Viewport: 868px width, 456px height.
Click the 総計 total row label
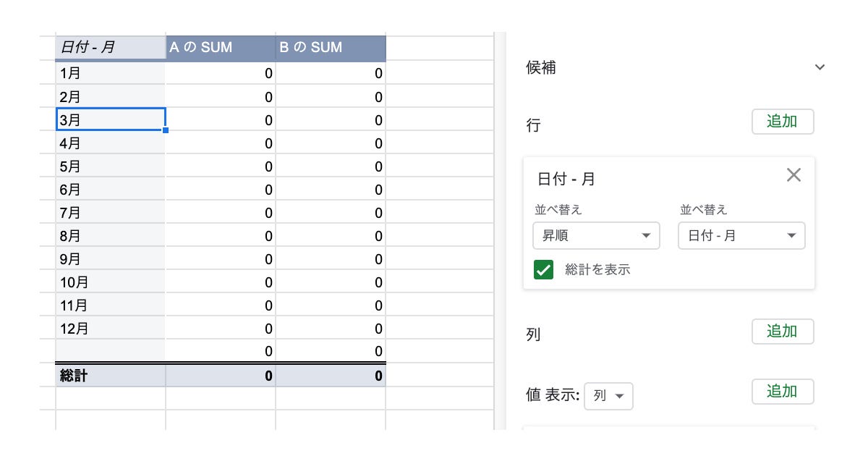point(110,376)
